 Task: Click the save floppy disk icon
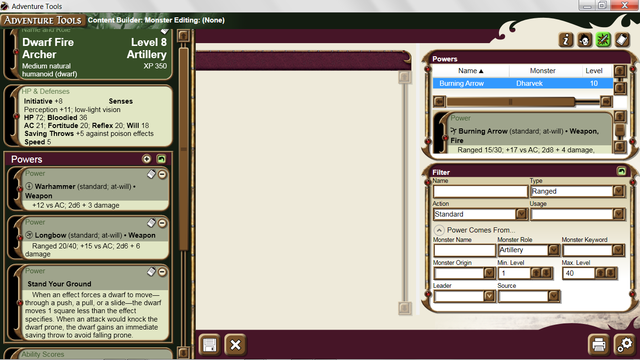(209, 345)
